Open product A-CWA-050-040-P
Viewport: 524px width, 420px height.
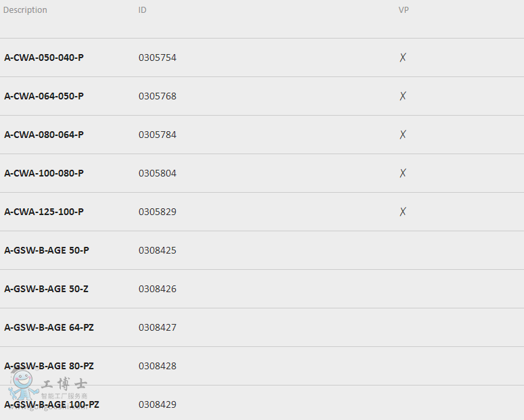[44, 57]
